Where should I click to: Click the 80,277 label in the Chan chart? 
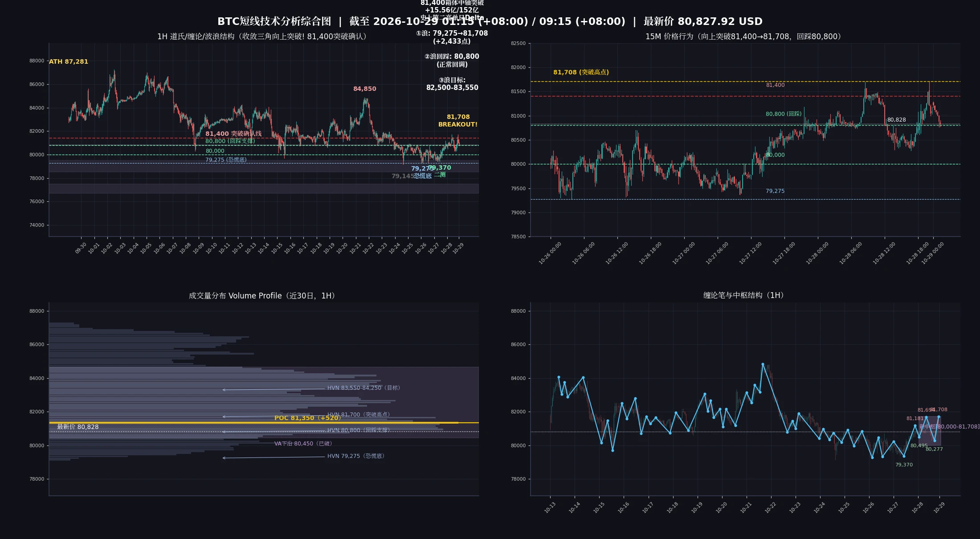coord(934,449)
